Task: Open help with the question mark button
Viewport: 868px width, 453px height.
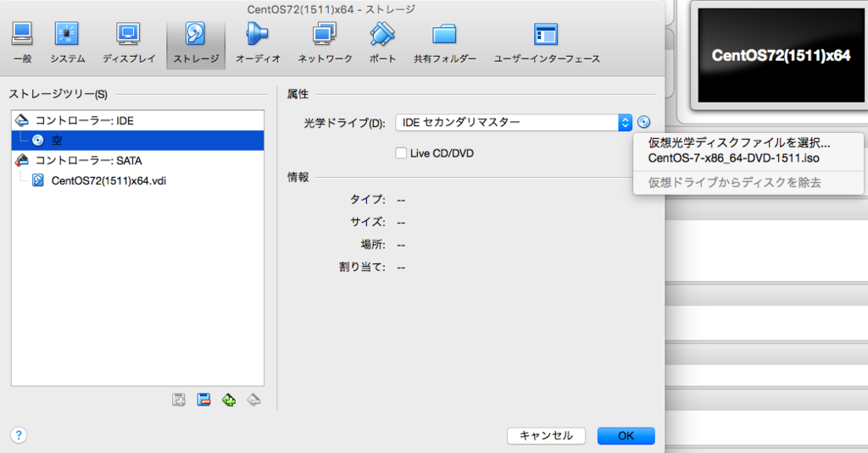Action: click(19, 435)
